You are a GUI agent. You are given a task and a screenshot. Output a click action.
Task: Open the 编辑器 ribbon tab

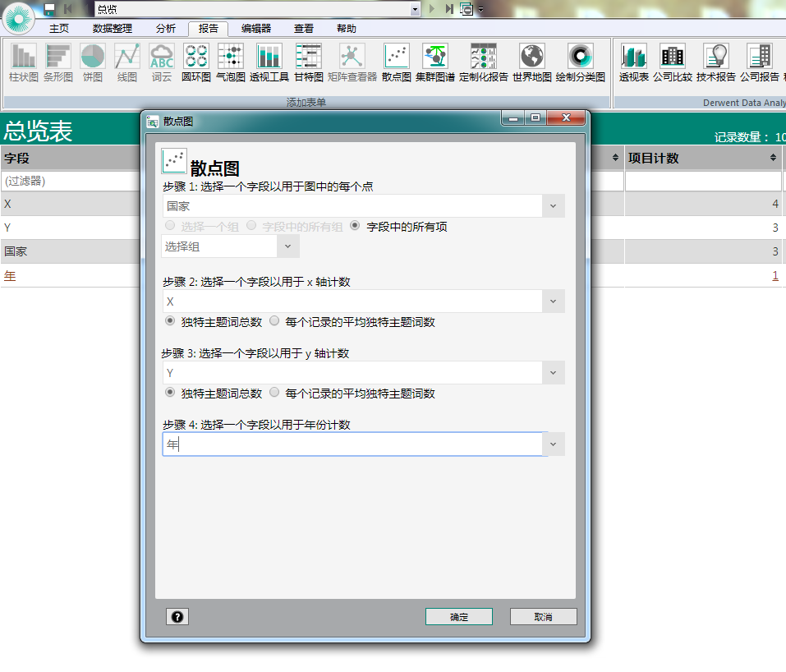coord(255,28)
